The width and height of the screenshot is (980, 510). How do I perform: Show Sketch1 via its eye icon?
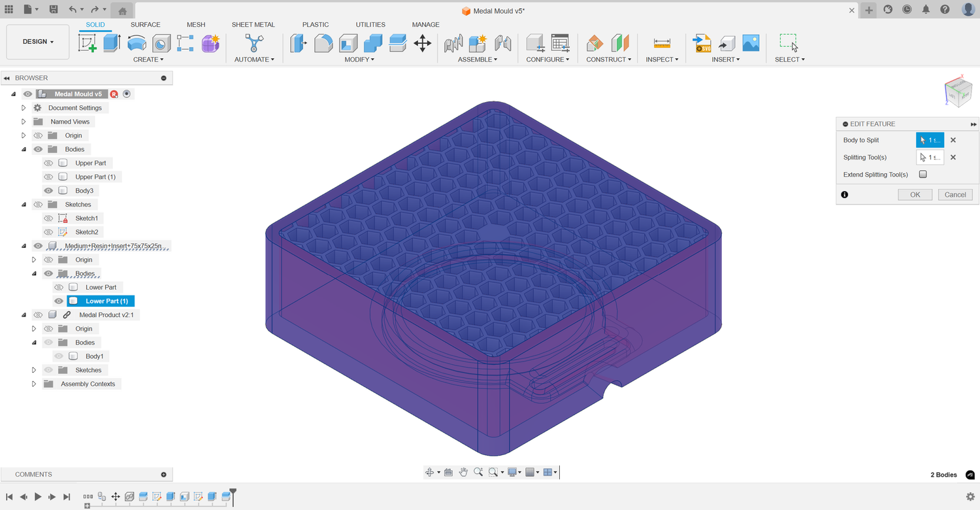[x=48, y=218]
